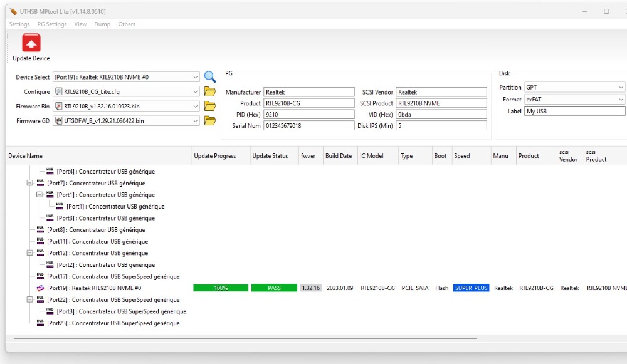Click folder icon beside Firmware GD

(x=210, y=120)
